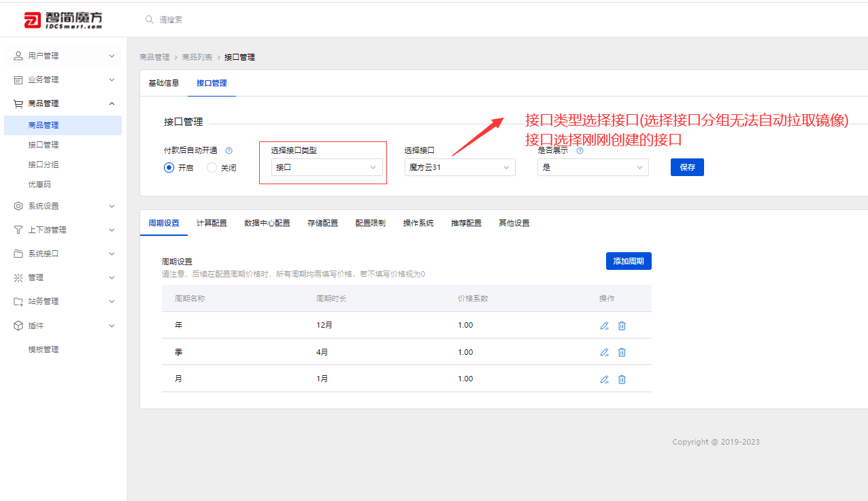Edit the 年 period row
The width and height of the screenshot is (868, 501).
coord(604,326)
